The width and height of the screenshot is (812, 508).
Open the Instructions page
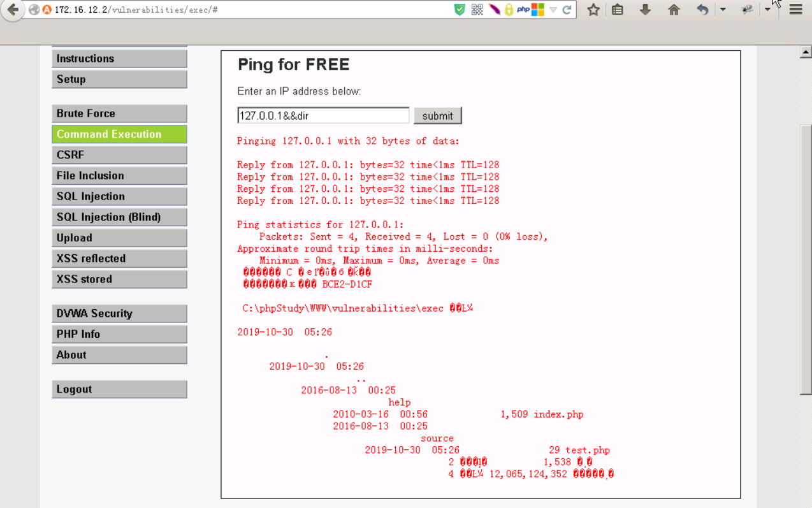coord(119,59)
